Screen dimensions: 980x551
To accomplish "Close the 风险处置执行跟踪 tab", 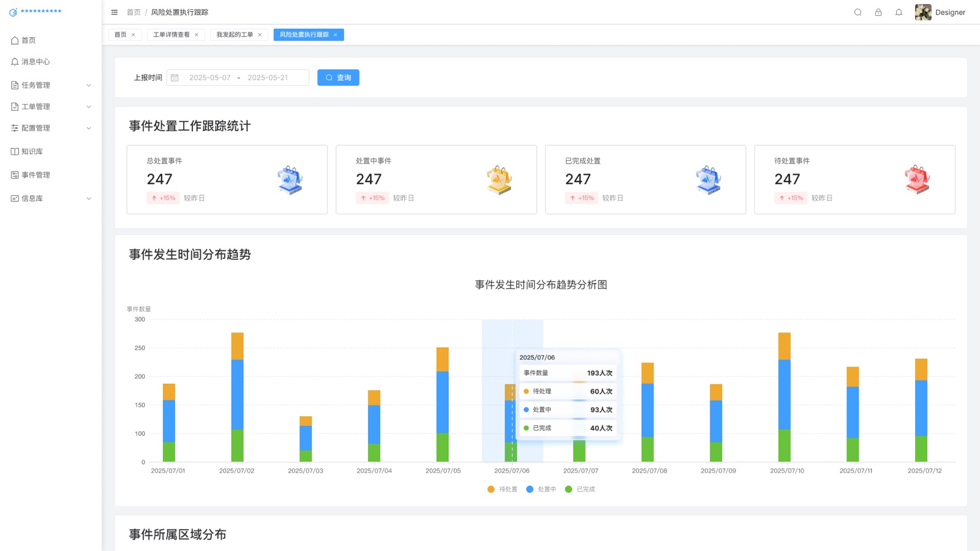I will [x=336, y=35].
